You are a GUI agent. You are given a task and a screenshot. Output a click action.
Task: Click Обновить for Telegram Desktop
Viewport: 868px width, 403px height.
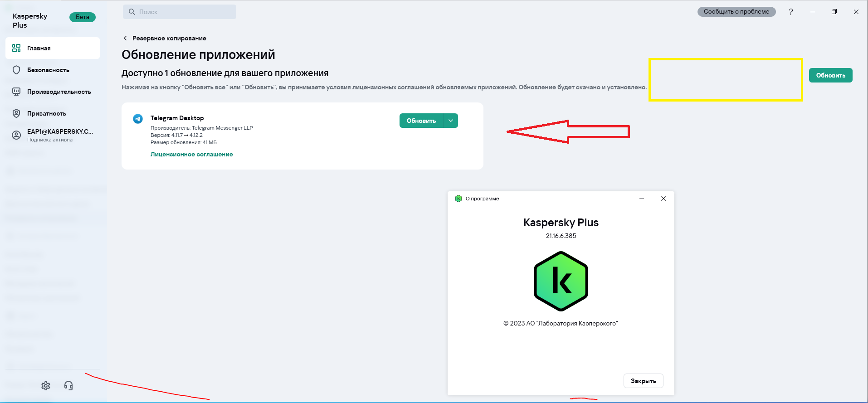(421, 121)
